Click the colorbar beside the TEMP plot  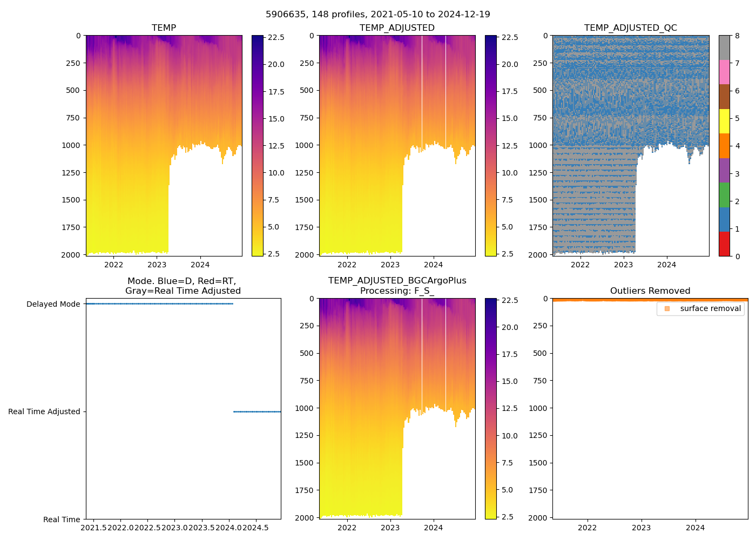(258, 146)
